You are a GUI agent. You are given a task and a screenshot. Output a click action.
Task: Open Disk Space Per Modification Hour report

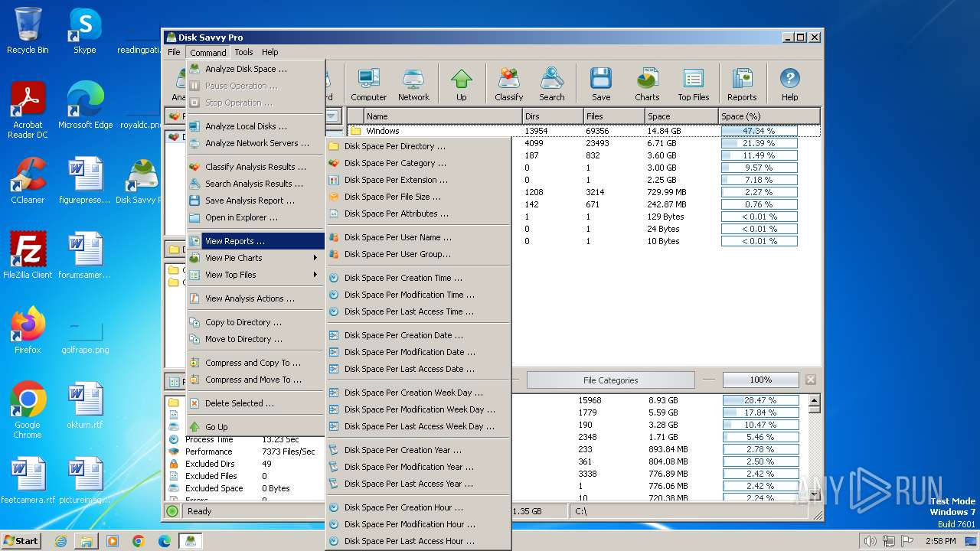pos(418,524)
